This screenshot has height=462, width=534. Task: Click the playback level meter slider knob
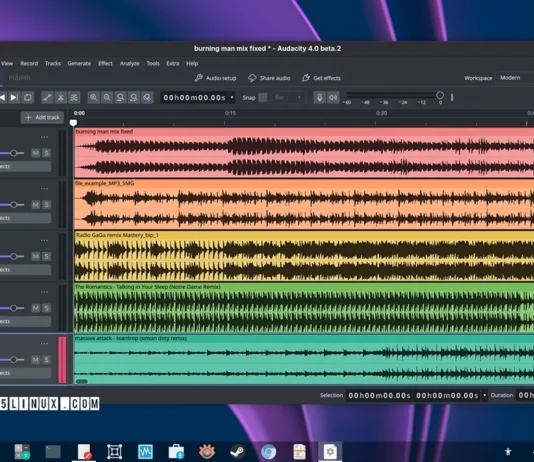click(x=440, y=95)
